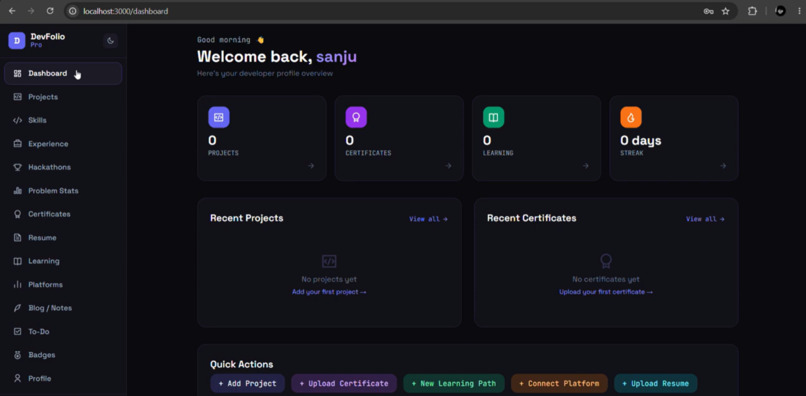Click the purple Projects stat card icon
806x396 pixels.
tap(218, 117)
